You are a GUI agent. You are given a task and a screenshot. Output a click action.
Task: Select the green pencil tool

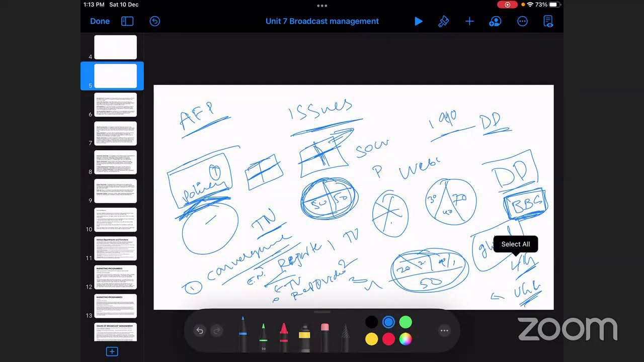point(263,337)
